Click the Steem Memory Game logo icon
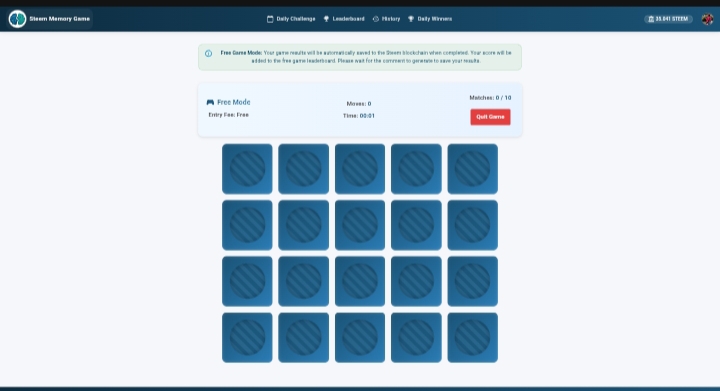Viewport: 720px width, 391px height. pyautogui.click(x=17, y=19)
